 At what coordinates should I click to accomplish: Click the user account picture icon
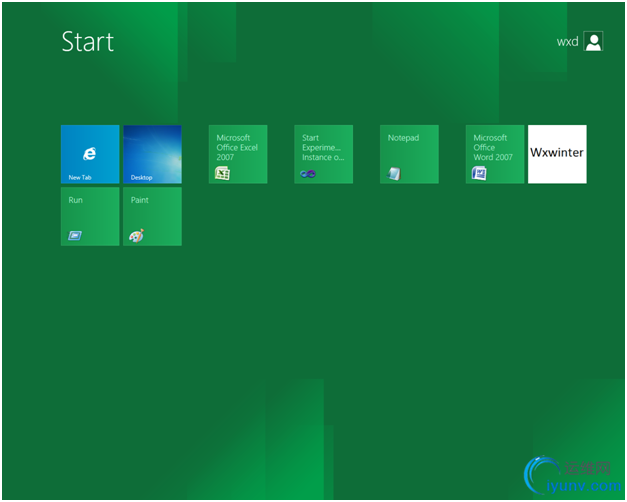click(593, 41)
